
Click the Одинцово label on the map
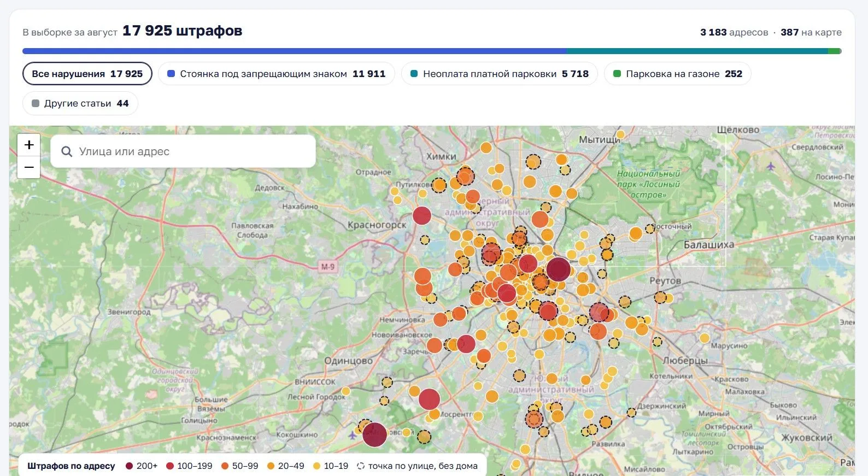click(349, 361)
